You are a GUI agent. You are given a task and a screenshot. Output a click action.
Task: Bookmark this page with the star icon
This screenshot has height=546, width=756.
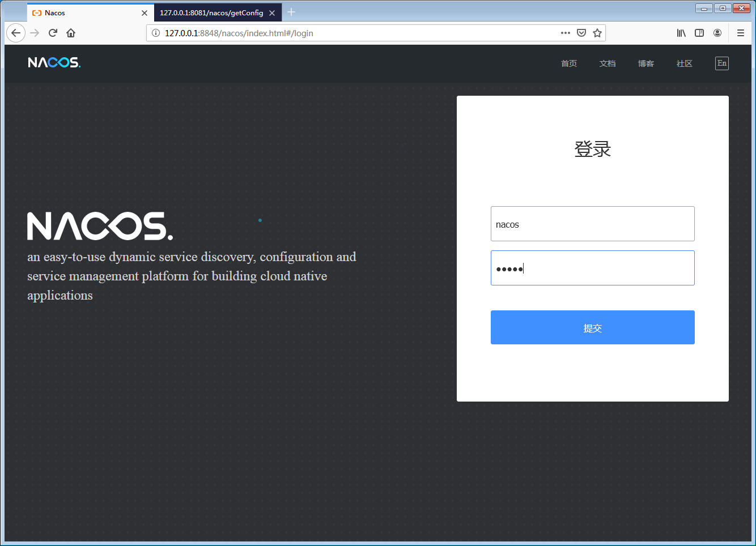tap(597, 33)
